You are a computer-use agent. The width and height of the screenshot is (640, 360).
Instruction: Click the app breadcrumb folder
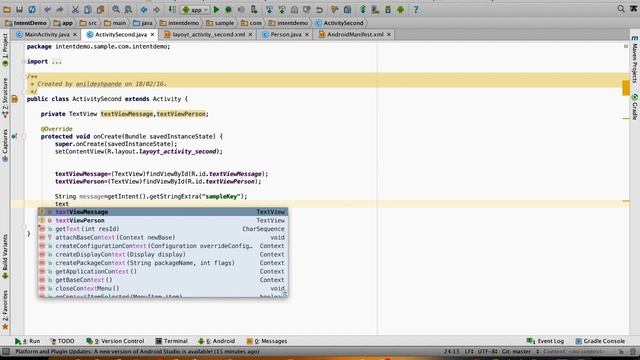pos(63,23)
